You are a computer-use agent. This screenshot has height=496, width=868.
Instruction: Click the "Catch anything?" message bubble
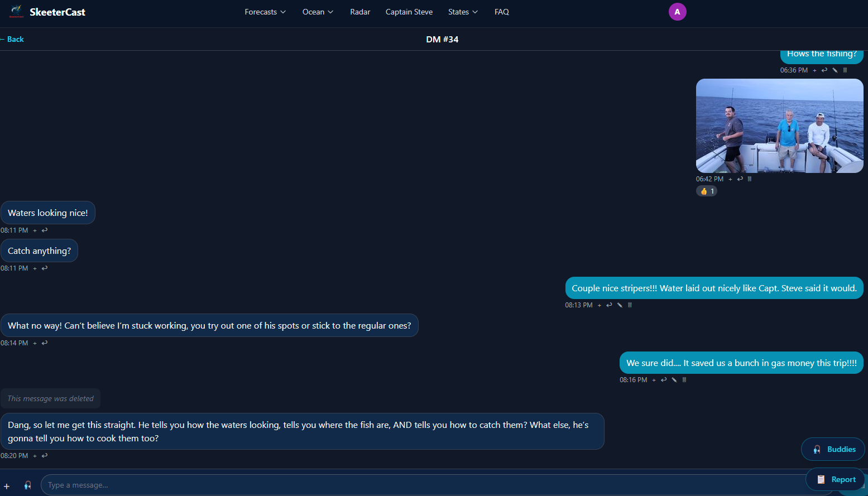[x=40, y=251]
